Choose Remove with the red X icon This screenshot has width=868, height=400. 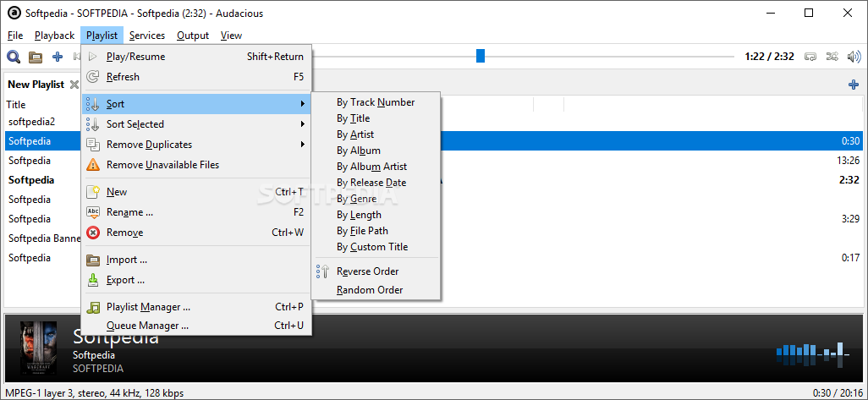tap(196, 233)
